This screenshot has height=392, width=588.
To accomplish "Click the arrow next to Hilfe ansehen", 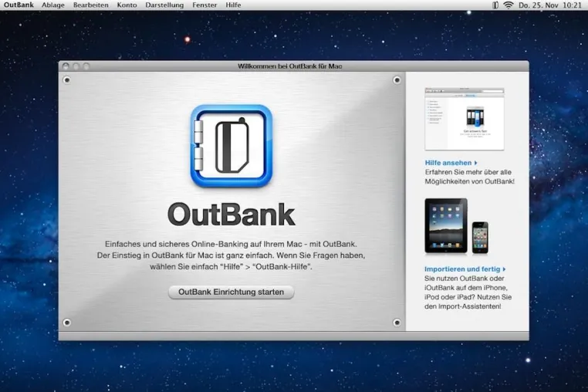I will pos(475,163).
